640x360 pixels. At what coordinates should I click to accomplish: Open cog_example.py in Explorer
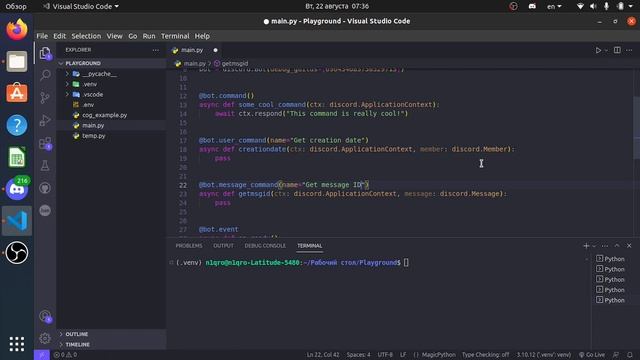point(111,115)
